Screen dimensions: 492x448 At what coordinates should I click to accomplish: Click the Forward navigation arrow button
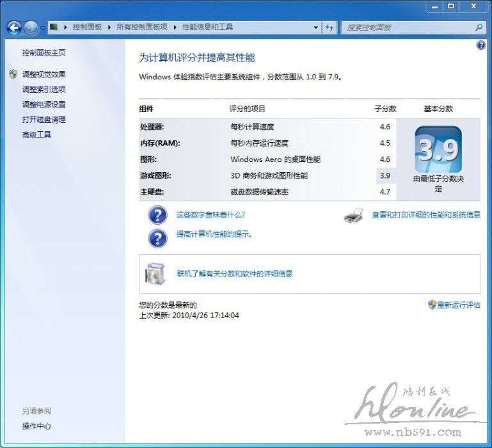click(31, 28)
